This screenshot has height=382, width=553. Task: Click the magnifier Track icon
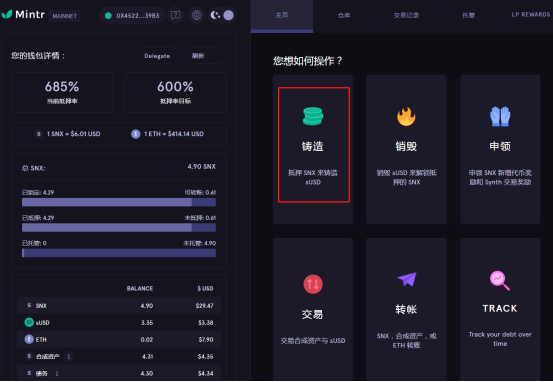tap(500, 280)
